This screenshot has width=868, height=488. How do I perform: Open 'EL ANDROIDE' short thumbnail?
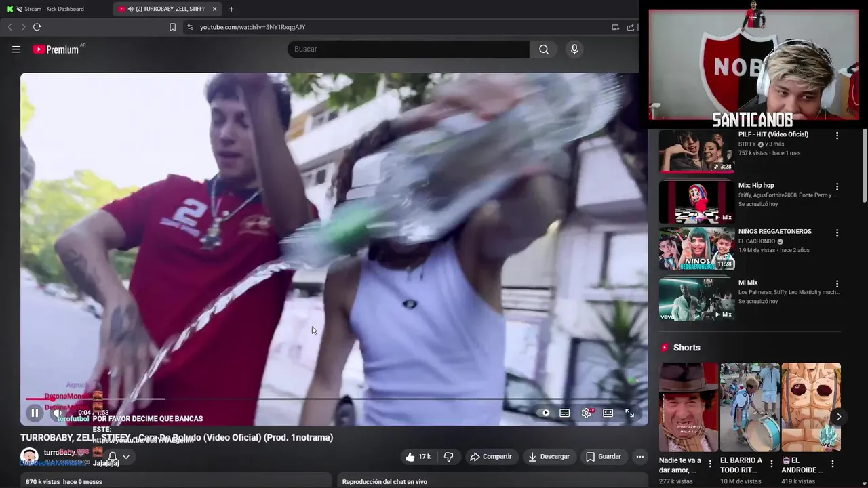coord(811,407)
